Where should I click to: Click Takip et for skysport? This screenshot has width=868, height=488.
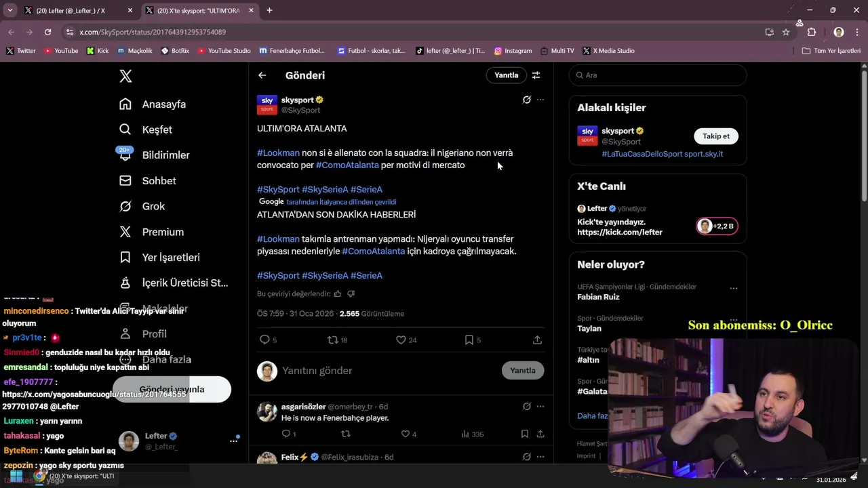point(716,136)
